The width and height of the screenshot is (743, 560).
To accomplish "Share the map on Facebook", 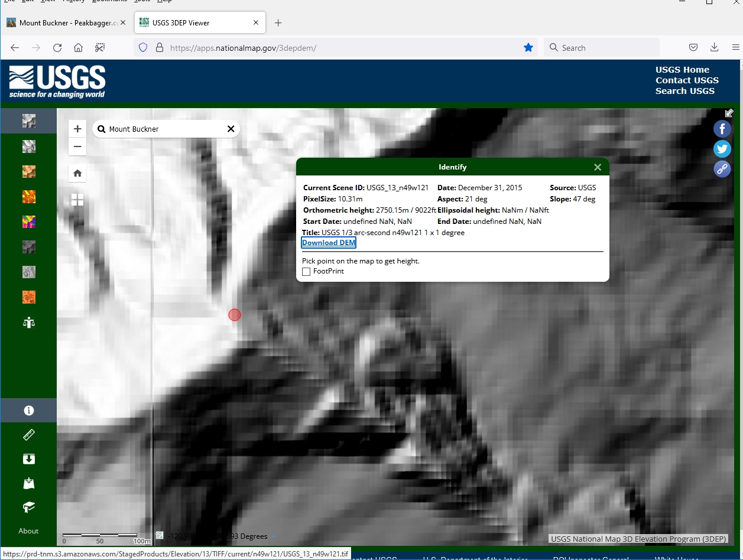I will pos(722,129).
